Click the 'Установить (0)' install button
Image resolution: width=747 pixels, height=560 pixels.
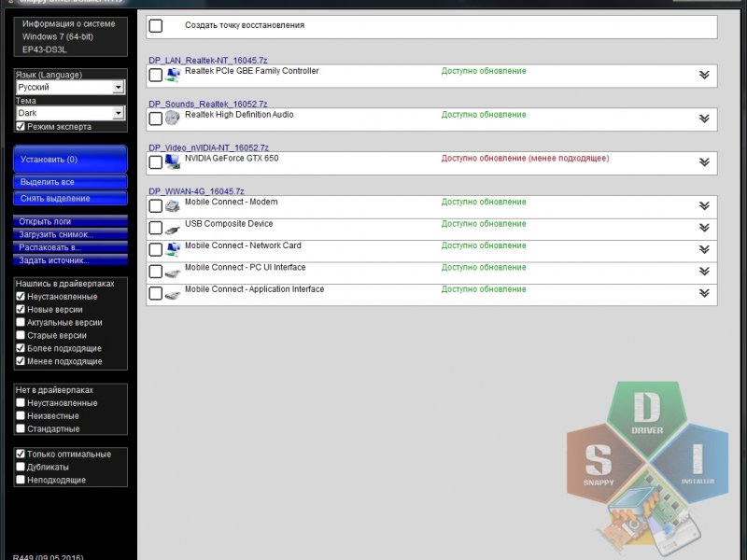tap(71, 159)
